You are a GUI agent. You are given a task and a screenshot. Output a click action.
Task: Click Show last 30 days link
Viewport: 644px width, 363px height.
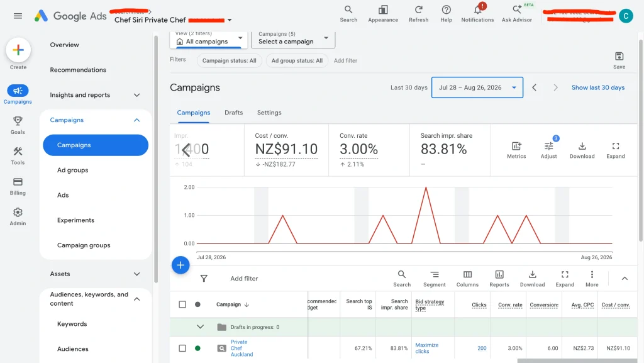point(597,87)
